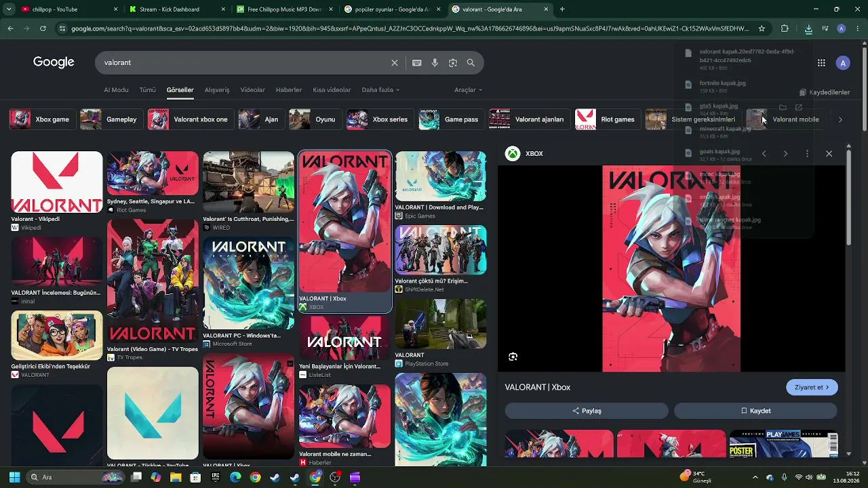
Task: Open the WIRED Valorant image result
Action: (x=248, y=191)
